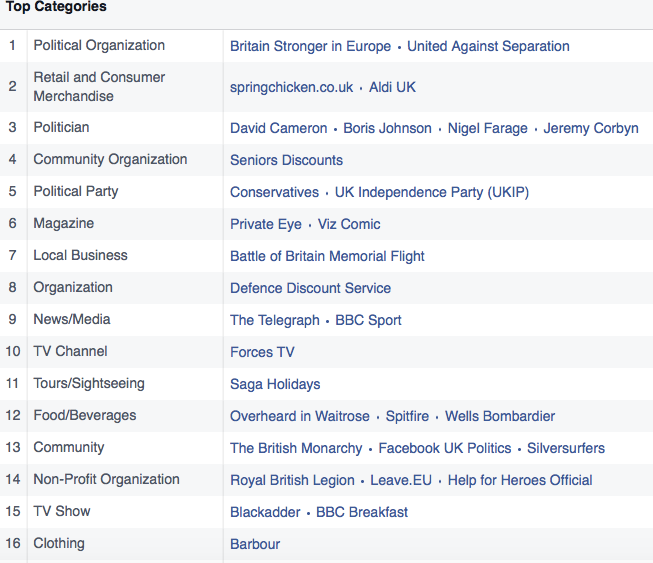This screenshot has height=563, width=653.
Task: Click the Defence Discount Service link
Action: pos(310,288)
